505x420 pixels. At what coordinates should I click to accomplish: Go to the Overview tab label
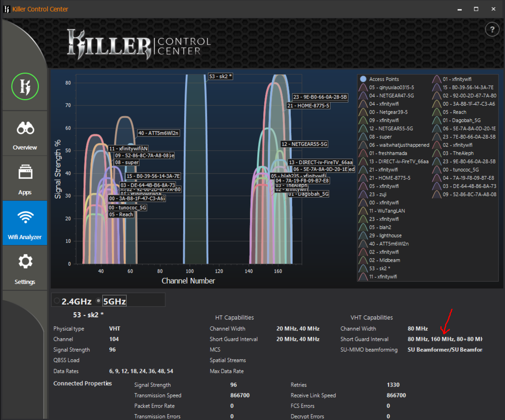[25, 147]
